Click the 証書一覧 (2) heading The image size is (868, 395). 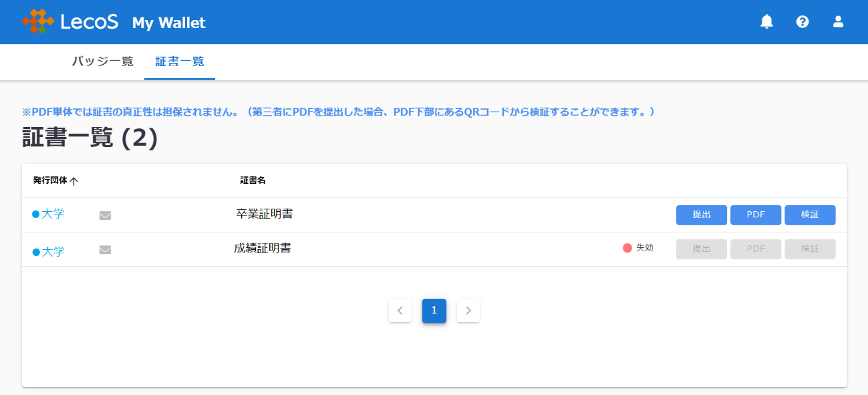click(x=90, y=138)
